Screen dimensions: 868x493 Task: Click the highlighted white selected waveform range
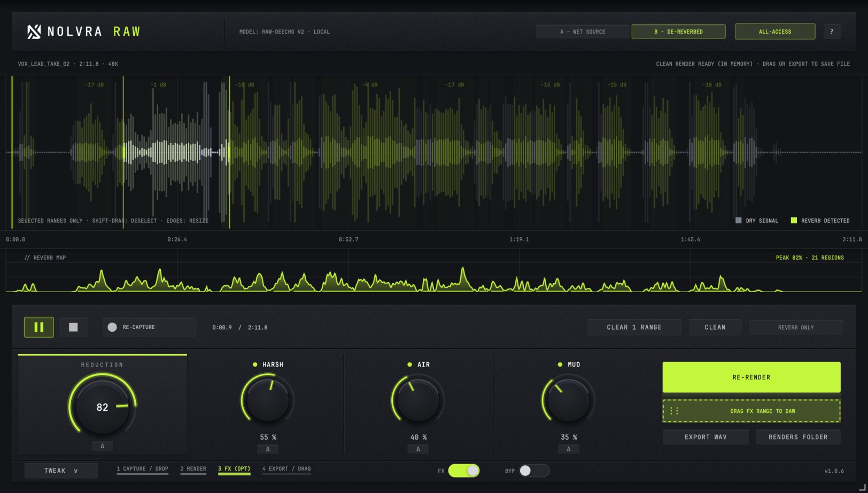point(176,152)
